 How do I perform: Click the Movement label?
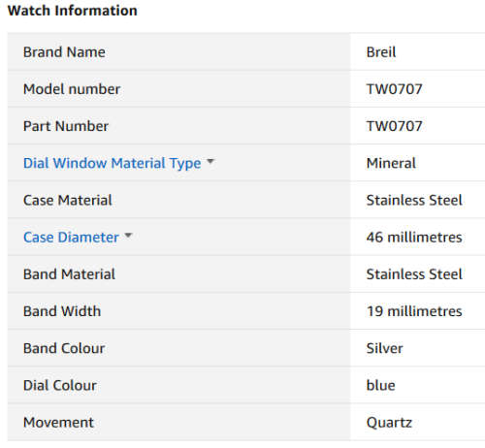[x=58, y=423]
